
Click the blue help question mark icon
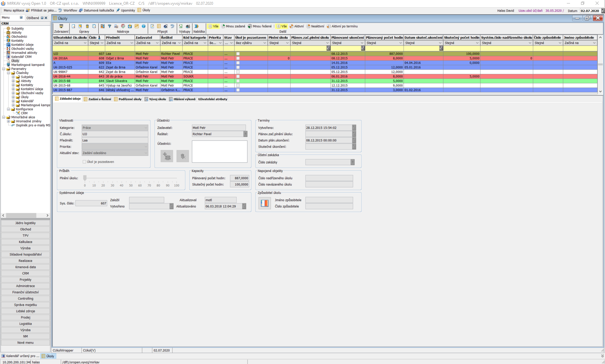click(143, 26)
